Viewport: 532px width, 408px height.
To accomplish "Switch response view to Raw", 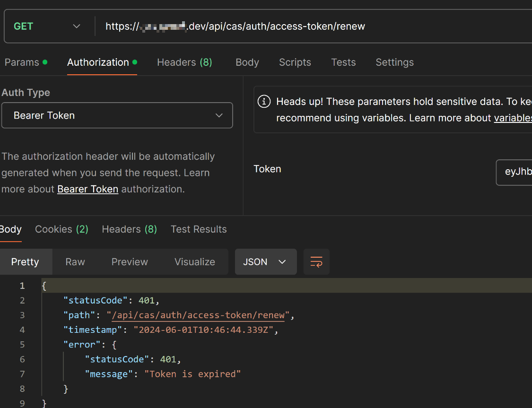I will click(x=75, y=262).
